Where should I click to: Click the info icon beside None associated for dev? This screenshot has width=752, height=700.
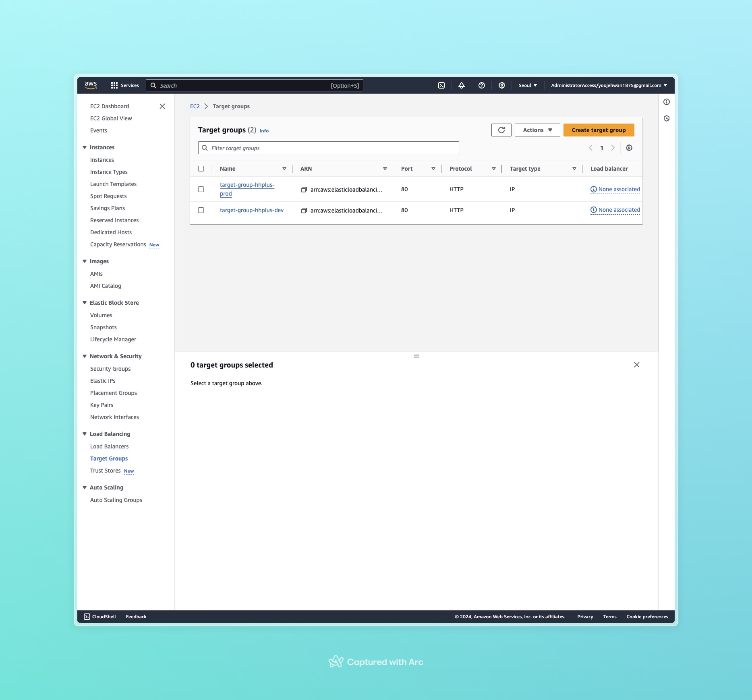[x=594, y=210]
